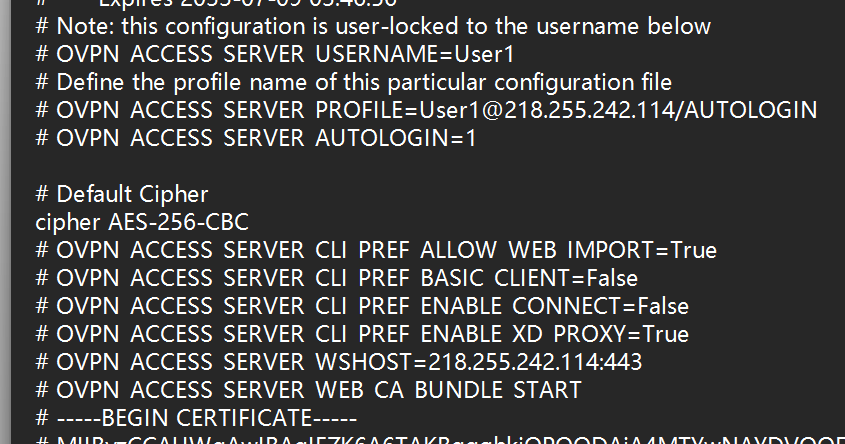The width and height of the screenshot is (845, 444).
Task: Click the PROFILE=User1@218.255.242.114/AUTOLOGIN line
Action: pos(426,110)
